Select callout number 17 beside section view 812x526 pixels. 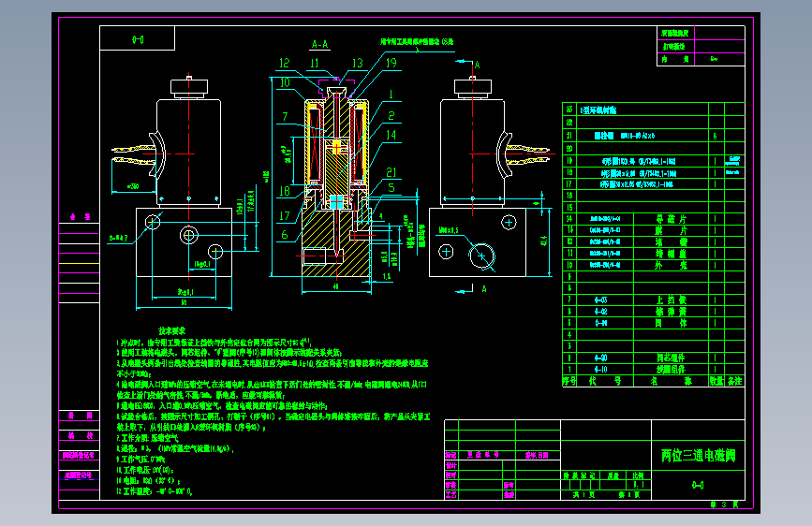[x=285, y=215]
